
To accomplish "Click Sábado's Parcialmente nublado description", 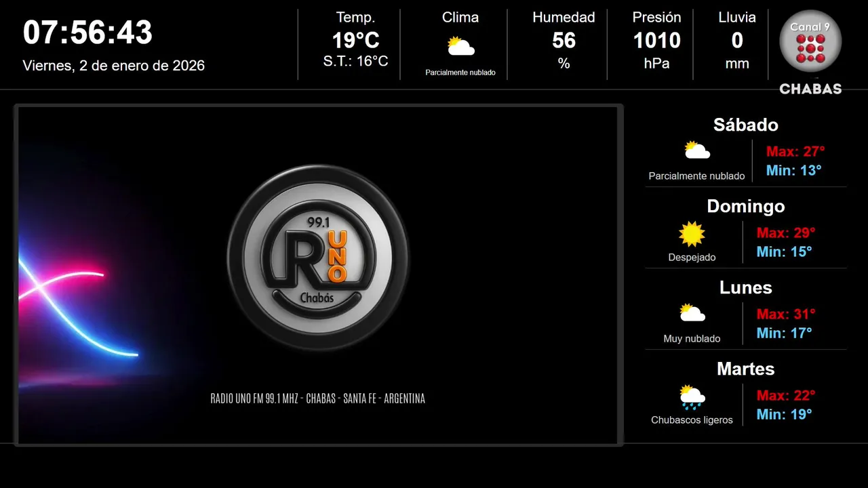I will click(696, 176).
